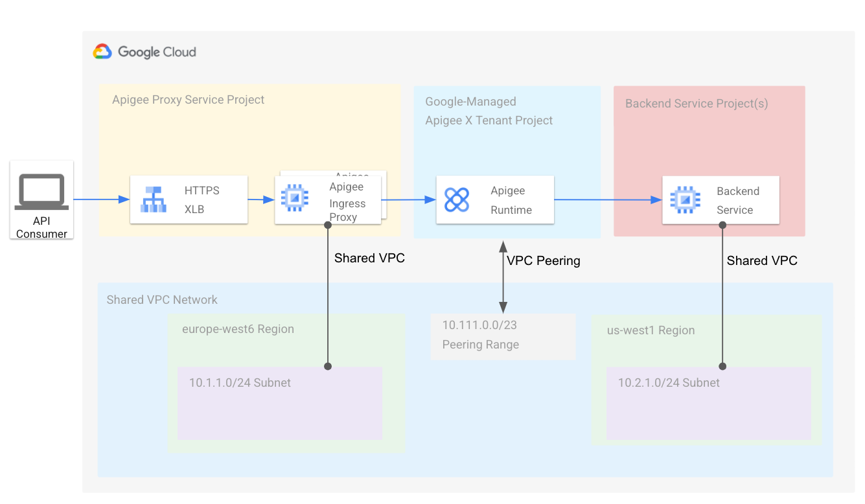Select the Backend Service Project(s) header

(x=696, y=103)
